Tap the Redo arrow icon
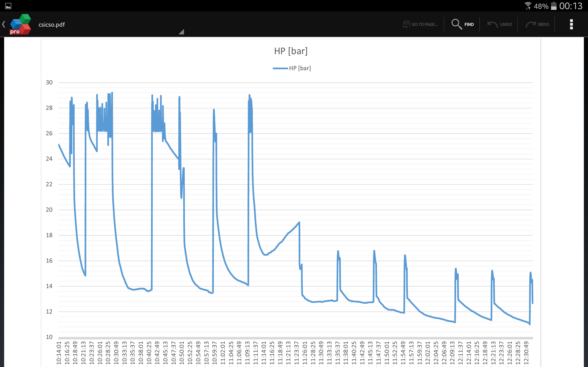This screenshot has width=588, height=367. pos(530,24)
